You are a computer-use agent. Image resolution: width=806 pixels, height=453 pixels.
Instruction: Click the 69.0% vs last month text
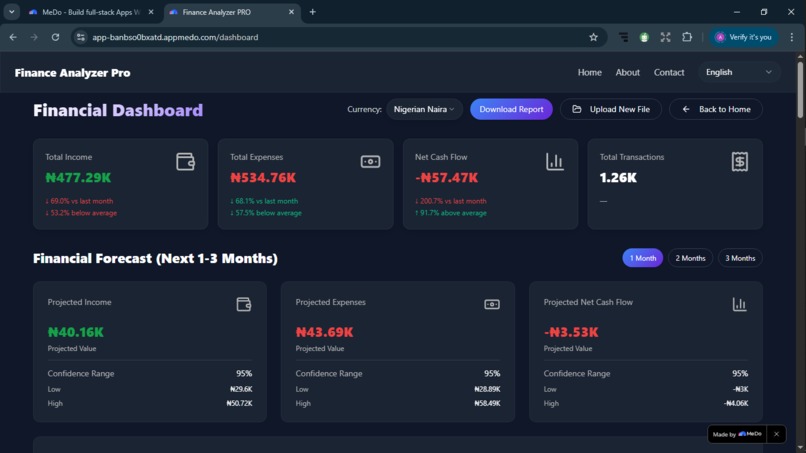pos(79,201)
